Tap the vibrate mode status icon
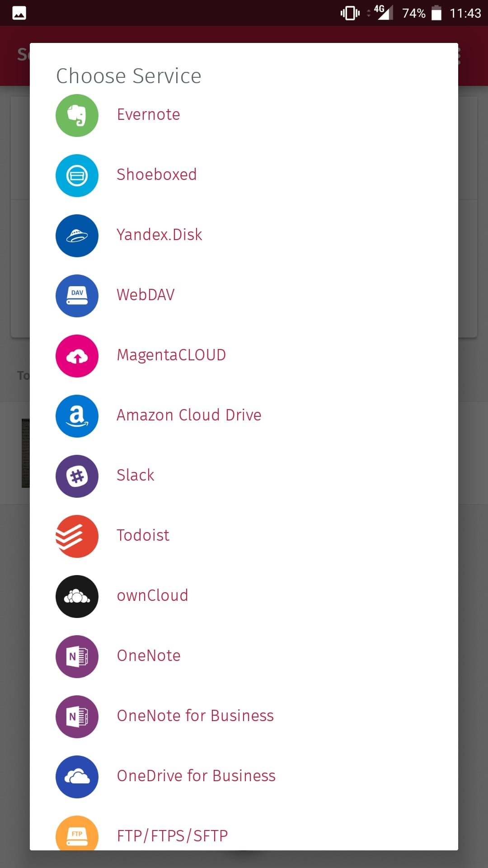Screen dimensions: 488x868 click(x=350, y=13)
